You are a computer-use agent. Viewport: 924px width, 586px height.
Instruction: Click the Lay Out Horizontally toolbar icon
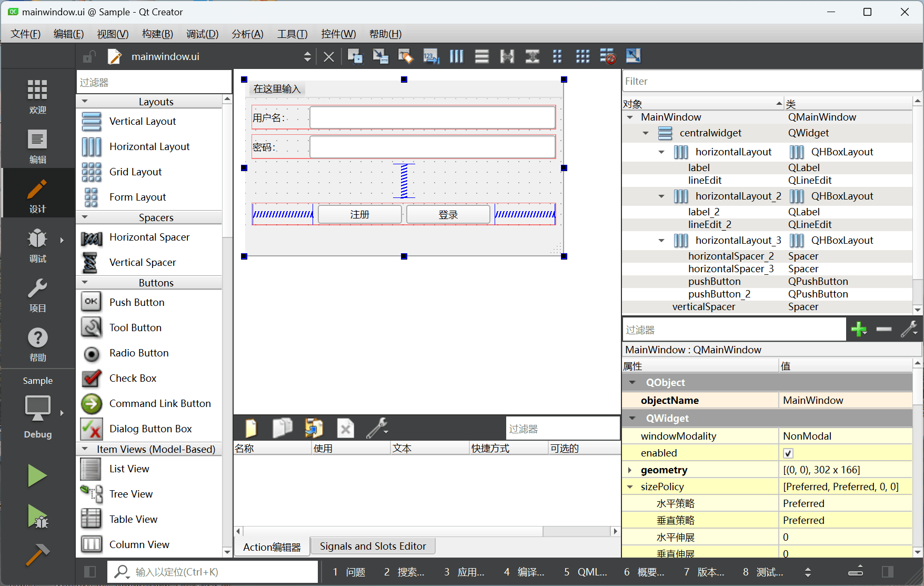pos(456,56)
